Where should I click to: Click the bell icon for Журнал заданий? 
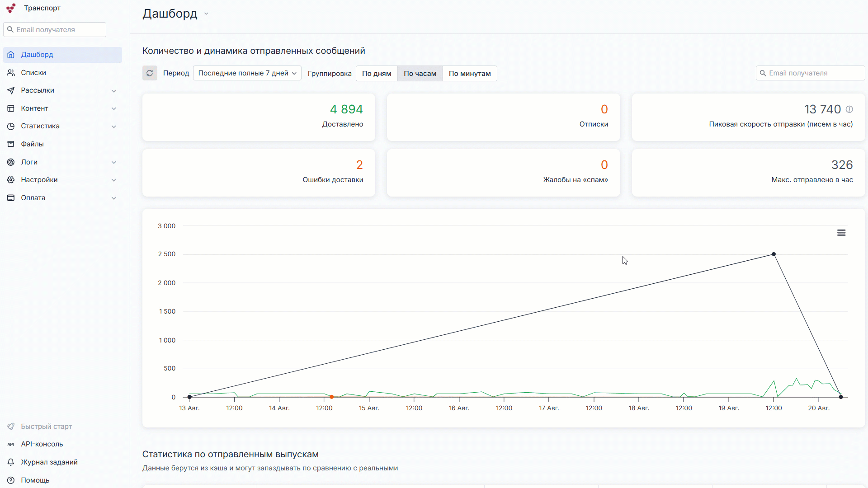[10, 462]
